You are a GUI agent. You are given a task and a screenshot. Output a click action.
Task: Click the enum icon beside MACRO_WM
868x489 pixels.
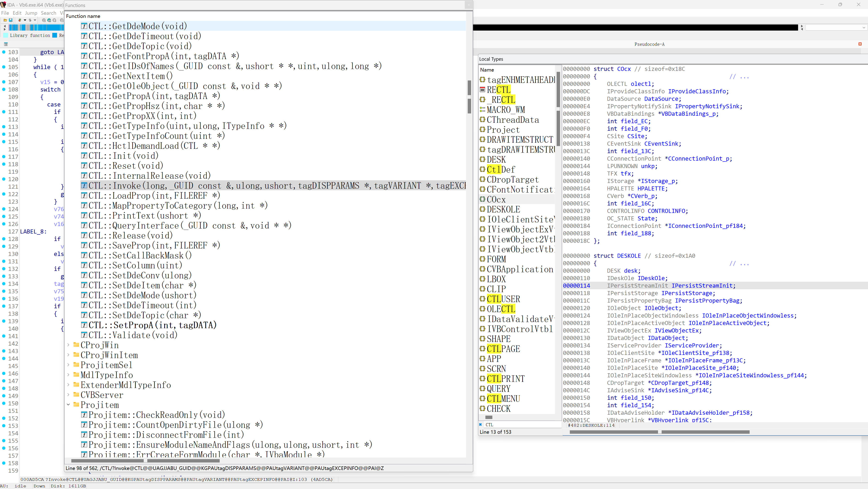click(482, 110)
